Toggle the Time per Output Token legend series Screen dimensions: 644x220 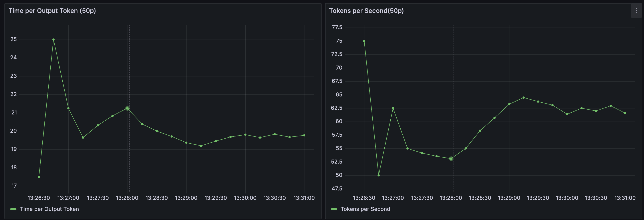pos(49,209)
